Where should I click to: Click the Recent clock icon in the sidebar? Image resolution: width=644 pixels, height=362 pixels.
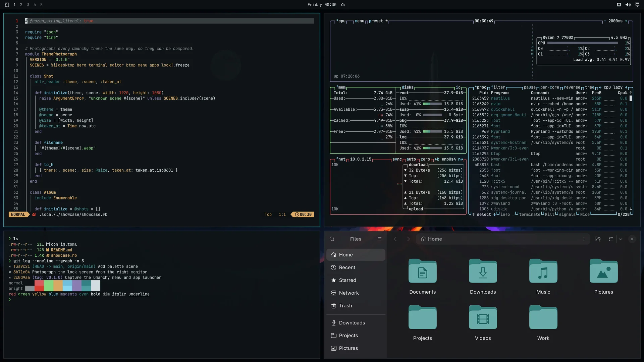333,267
